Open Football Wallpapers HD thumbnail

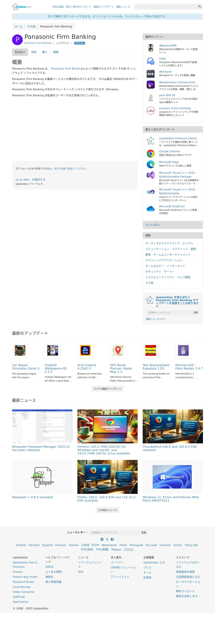tap(53, 350)
